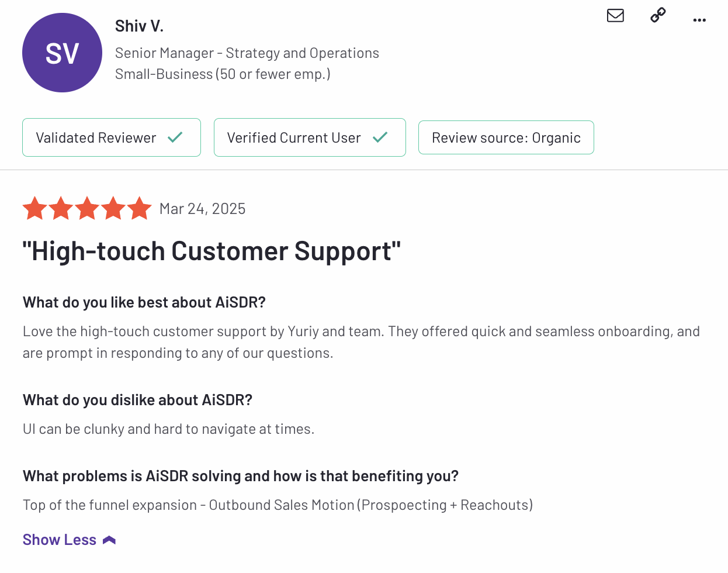Click the purple SV avatar

tap(62, 53)
